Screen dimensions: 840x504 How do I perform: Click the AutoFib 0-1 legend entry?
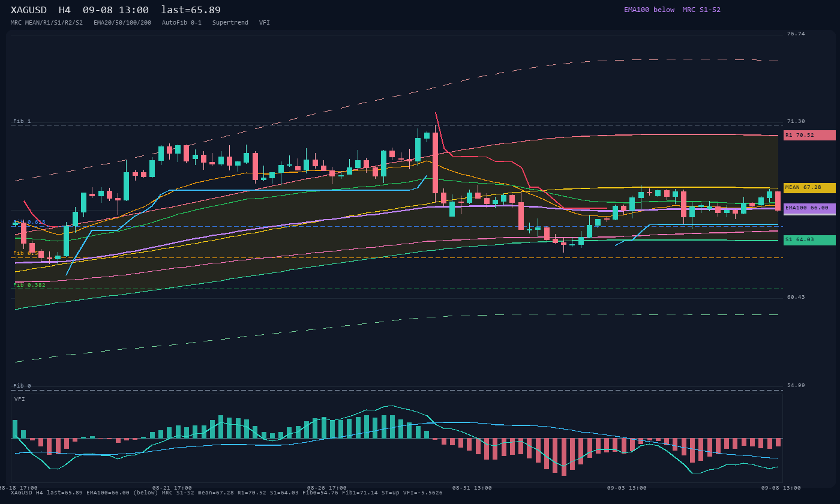(182, 23)
